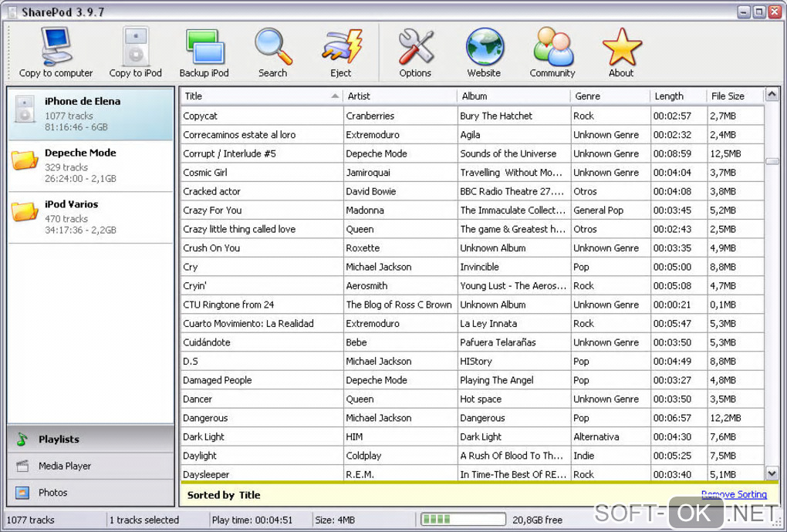Image resolution: width=787 pixels, height=532 pixels.
Task: Open Options wrench and screwdriver icon
Action: click(416, 46)
